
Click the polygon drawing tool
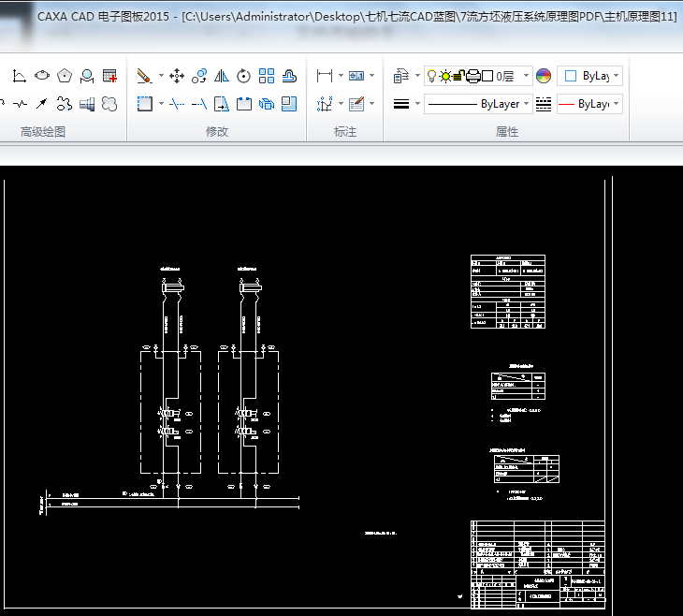[x=65, y=76]
